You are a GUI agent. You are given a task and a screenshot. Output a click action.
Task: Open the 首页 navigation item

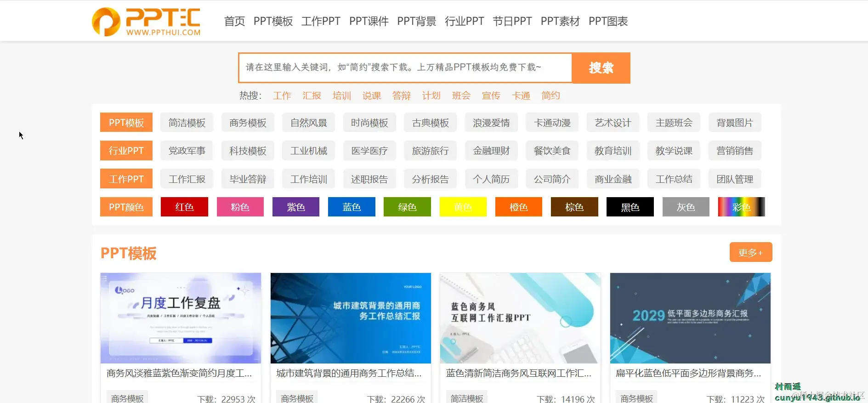point(234,21)
